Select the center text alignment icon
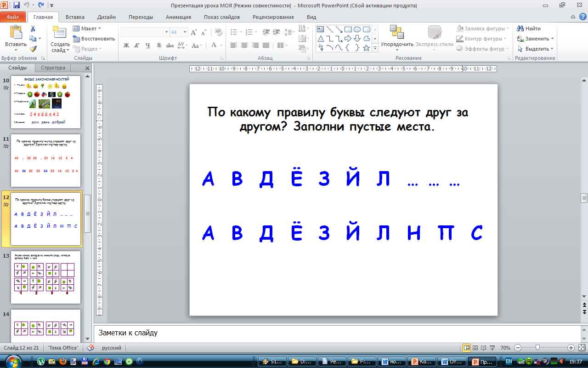This screenshot has height=368, width=588. click(244, 45)
